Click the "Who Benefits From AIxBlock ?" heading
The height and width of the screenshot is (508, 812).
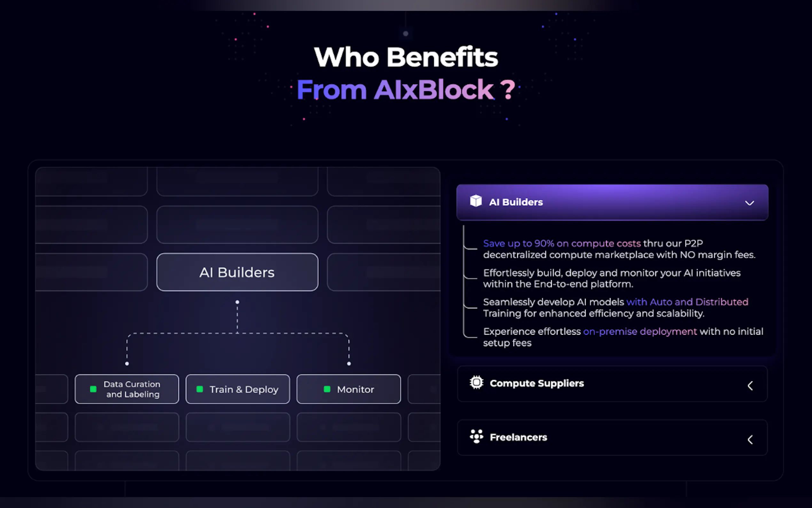pyautogui.click(x=406, y=73)
